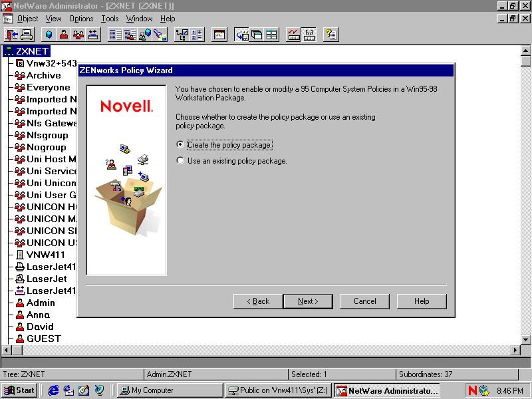Click NetWare Administrator taskbar button
532x399 pixels.
pyautogui.click(x=387, y=390)
